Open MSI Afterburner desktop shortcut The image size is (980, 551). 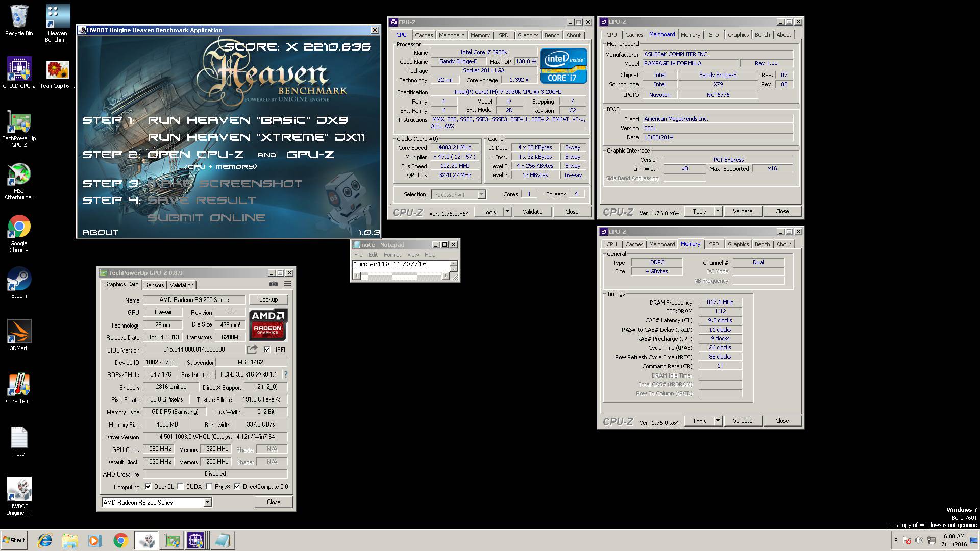19,182
